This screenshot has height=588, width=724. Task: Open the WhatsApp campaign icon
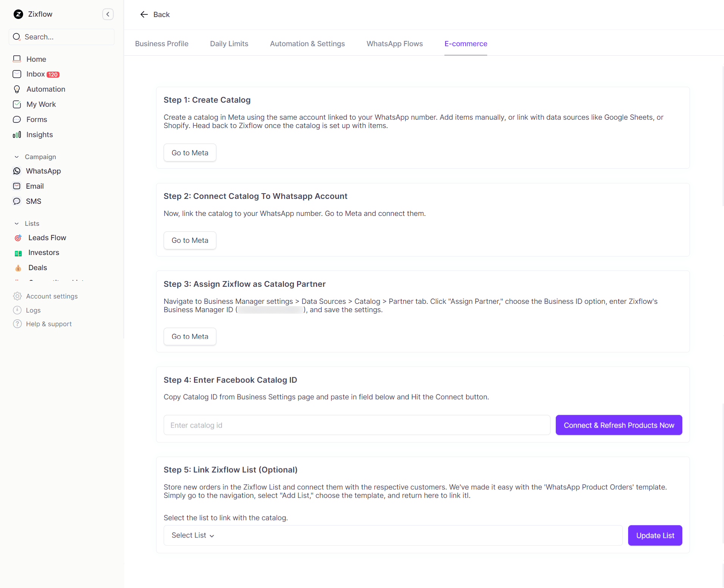[17, 171]
